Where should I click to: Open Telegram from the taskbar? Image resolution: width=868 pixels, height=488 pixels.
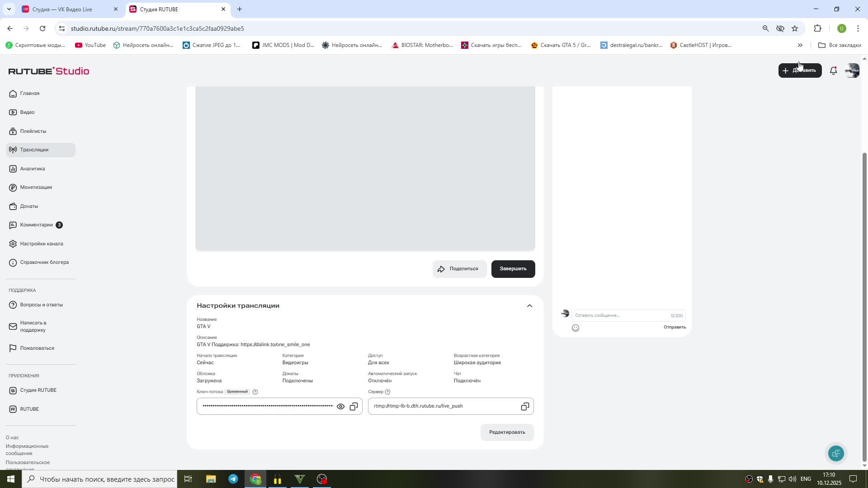(x=233, y=479)
